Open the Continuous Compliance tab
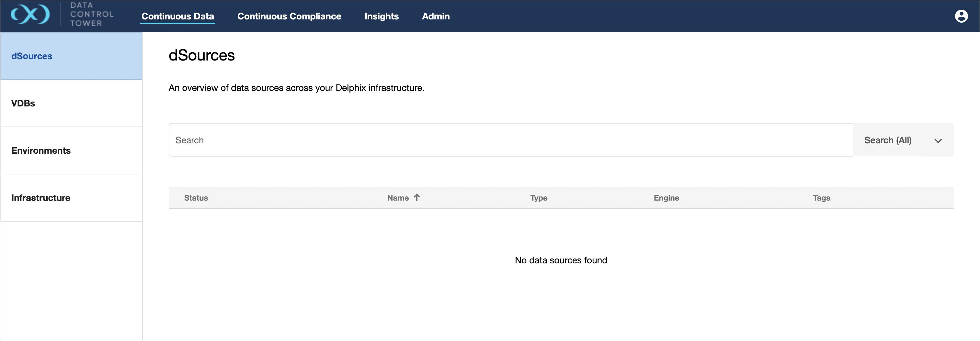Viewport: 980px width, 341px height. click(289, 16)
